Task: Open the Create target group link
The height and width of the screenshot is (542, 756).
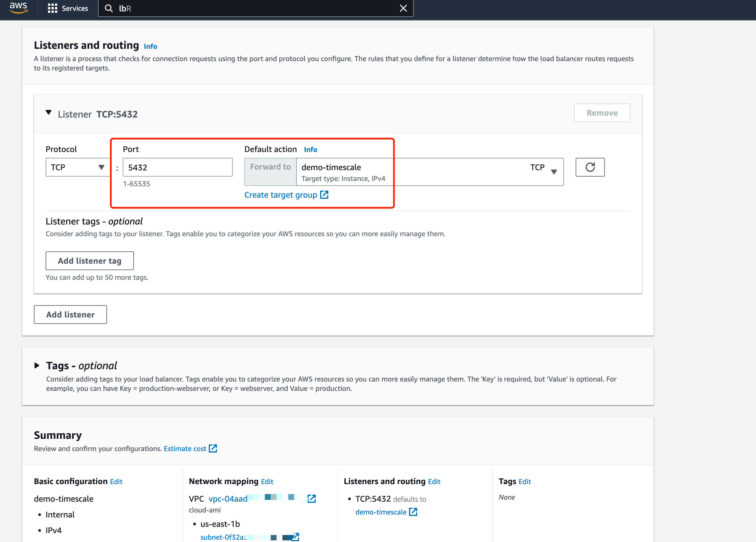Action: (x=281, y=195)
